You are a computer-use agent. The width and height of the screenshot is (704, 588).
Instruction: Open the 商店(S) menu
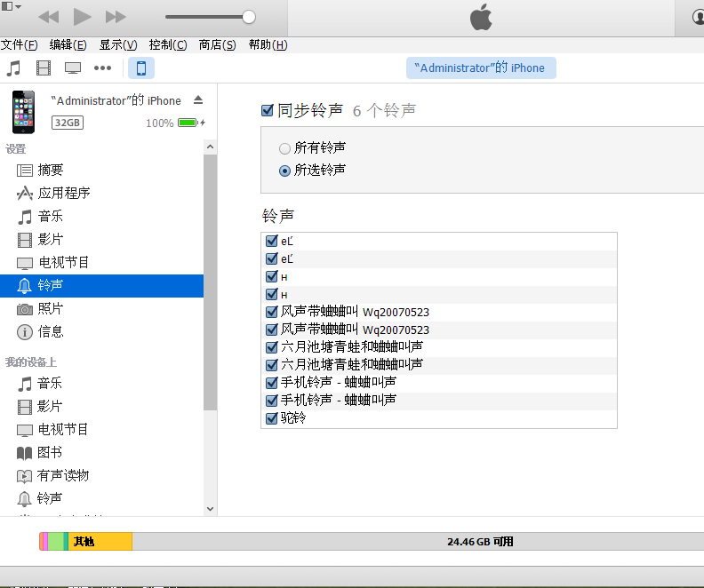point(217,44)
